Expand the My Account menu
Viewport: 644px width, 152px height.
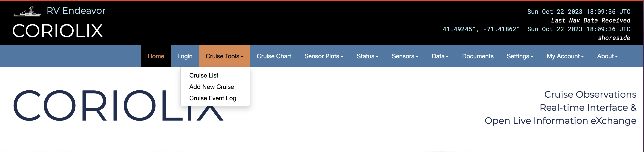coord(565,56)
